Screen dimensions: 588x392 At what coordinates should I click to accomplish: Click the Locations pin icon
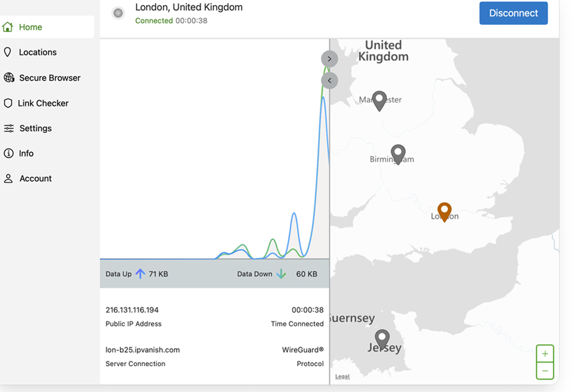pyautogui.click(x=8, y=52)
